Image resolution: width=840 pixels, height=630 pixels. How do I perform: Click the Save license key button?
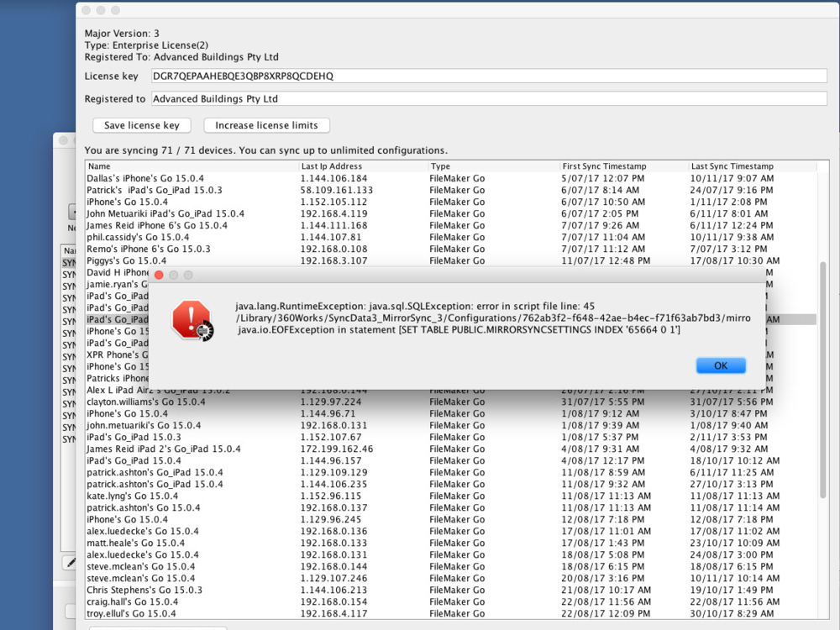(x=142, y=125)
